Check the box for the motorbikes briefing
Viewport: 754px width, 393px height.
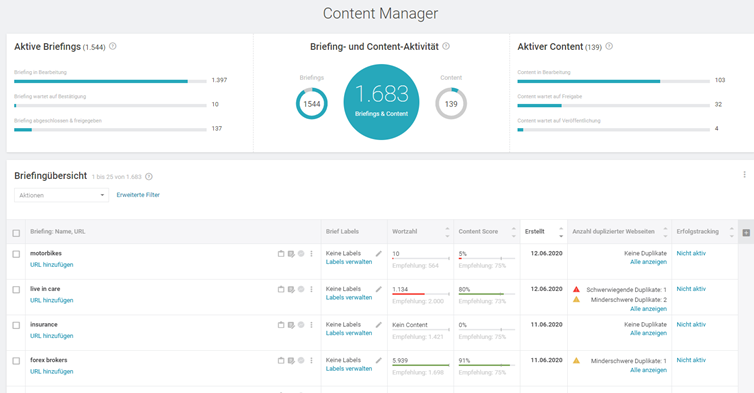(16, 254)
